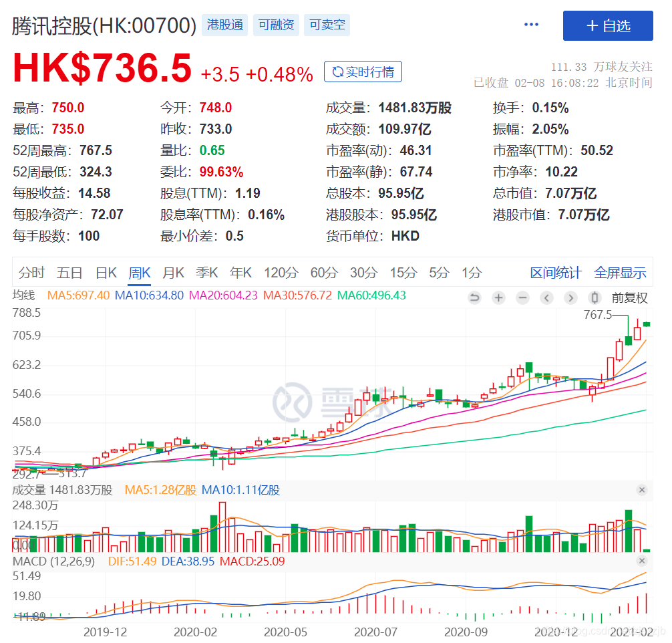Click the MACD (12,26,9) label
The width and height of the screenshot is (672, 643).
pos(53,561)
